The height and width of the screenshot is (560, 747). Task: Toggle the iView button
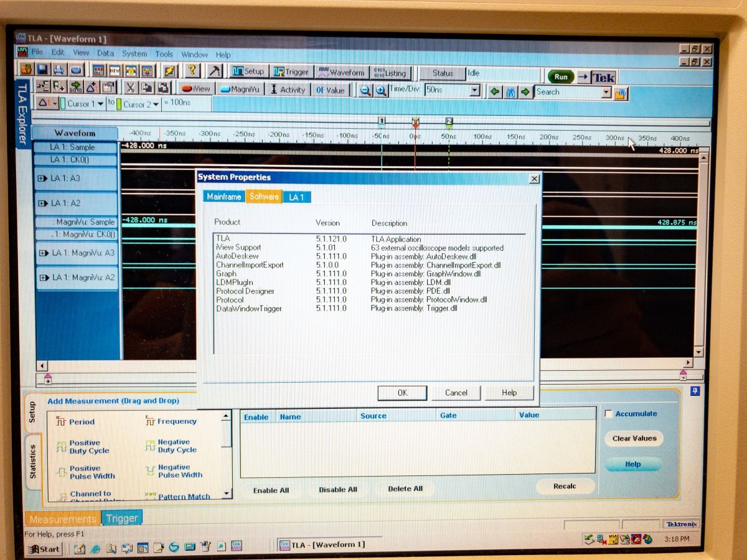click(x=196, y=89)
